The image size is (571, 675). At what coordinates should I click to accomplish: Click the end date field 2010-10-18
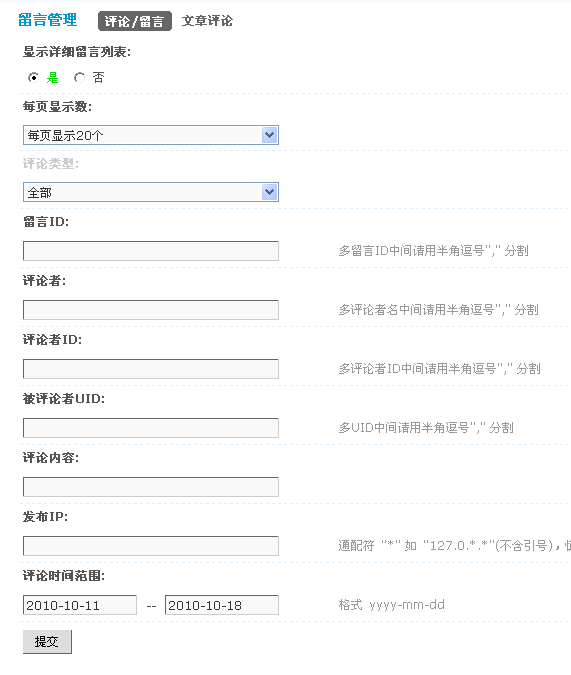pos(222,605)
